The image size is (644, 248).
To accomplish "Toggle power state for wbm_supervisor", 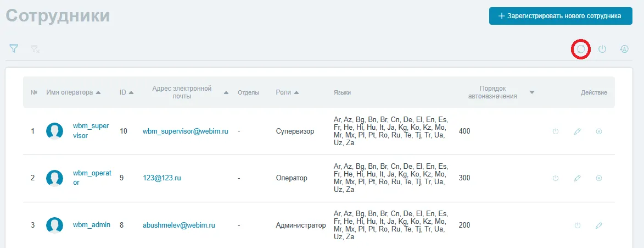I will pos(555,131).
